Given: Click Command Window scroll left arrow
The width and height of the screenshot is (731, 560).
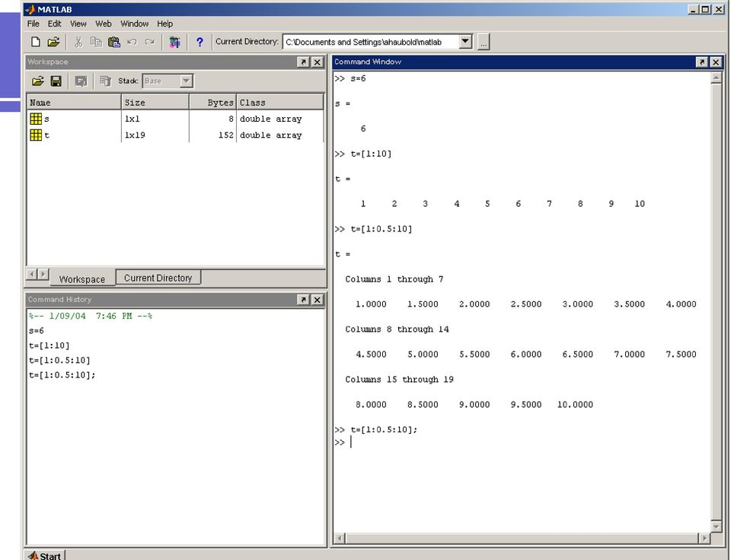Looking at the screenshot, I should coord(340,538).
